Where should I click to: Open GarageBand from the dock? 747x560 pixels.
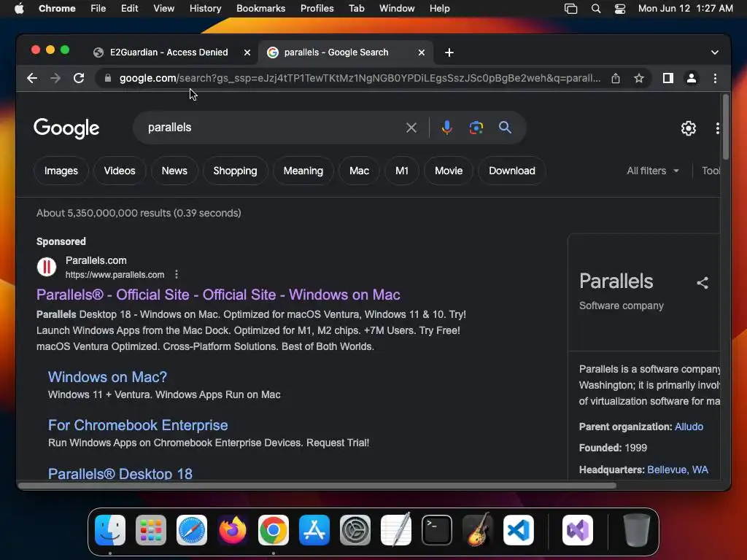pyautogui.click(x=478, y=529)
